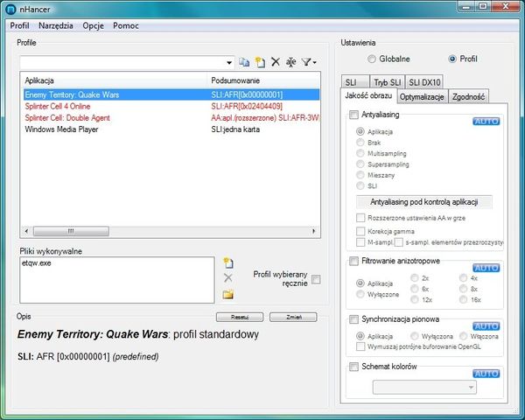The height and width of the screenshot is (420, 525).
Task: Toggle Korekcja gamma checkbox
Action: tap(360, 231)
